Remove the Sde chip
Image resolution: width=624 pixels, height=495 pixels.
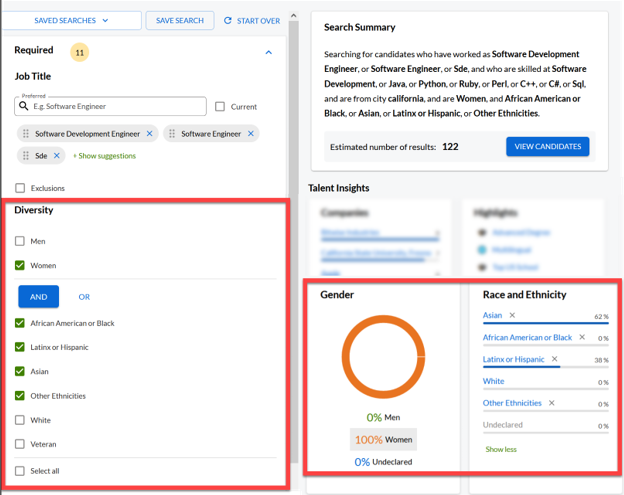click(x=57, y=156)
